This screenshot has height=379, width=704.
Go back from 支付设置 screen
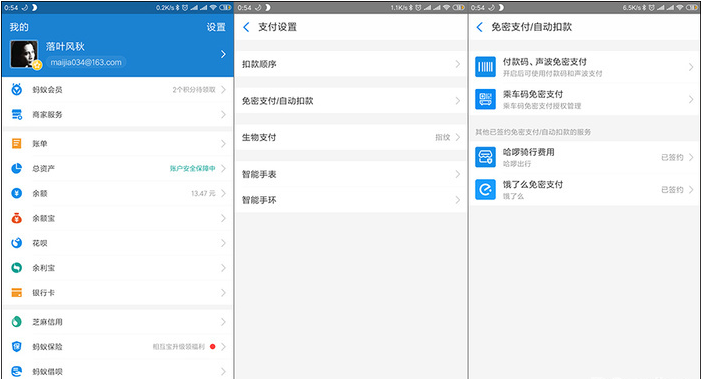(246, 27)
